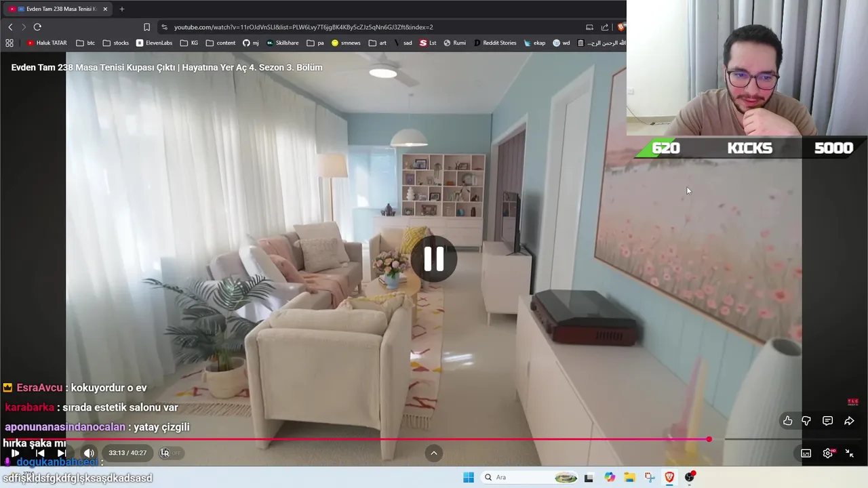The image size is (868, 488).
Task: Open Task View from the taskbar
Action: (589, 477)
